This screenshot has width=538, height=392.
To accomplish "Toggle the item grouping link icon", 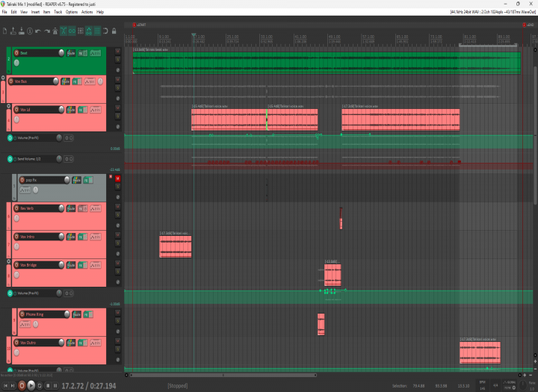I will click(x=72, y=31).
